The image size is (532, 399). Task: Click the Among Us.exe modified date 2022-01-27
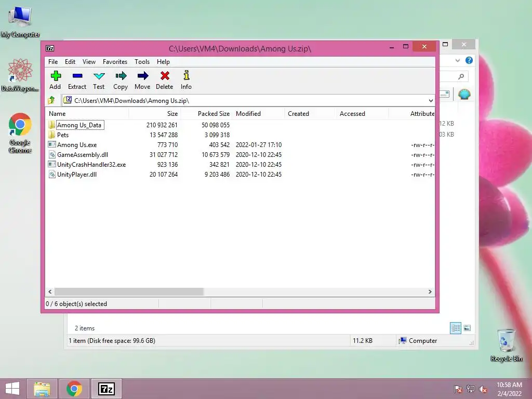[x=259, y=144]
